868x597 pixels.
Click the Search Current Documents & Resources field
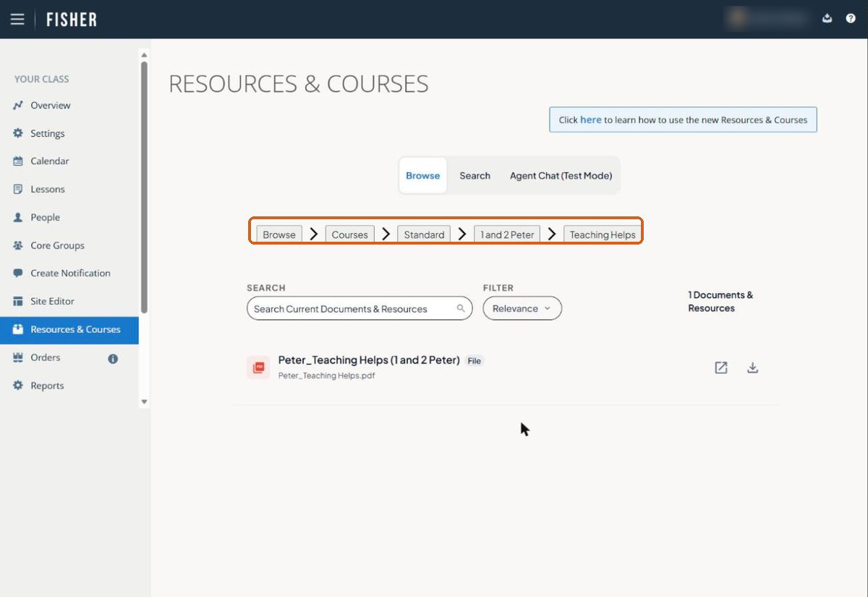[359, 308]
